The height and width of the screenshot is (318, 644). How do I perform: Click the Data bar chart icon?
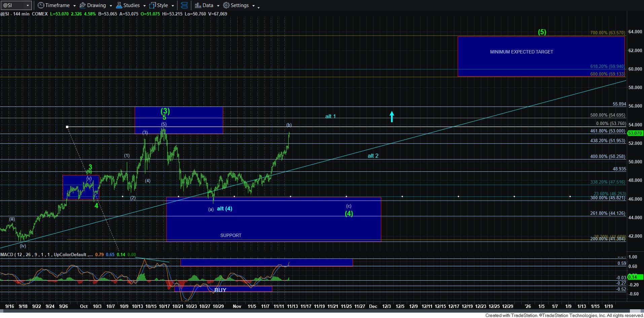(198, 5)
